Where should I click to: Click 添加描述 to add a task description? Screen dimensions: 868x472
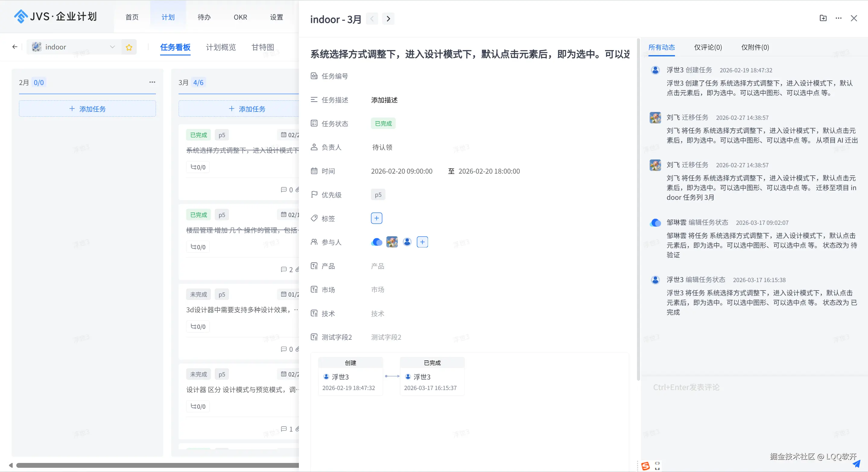(384, 100)
